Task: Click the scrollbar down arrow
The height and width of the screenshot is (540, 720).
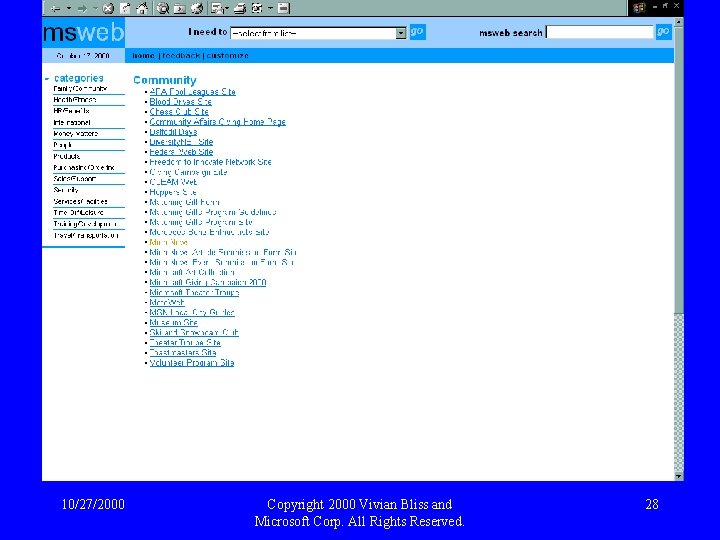Action: point(679,476)
